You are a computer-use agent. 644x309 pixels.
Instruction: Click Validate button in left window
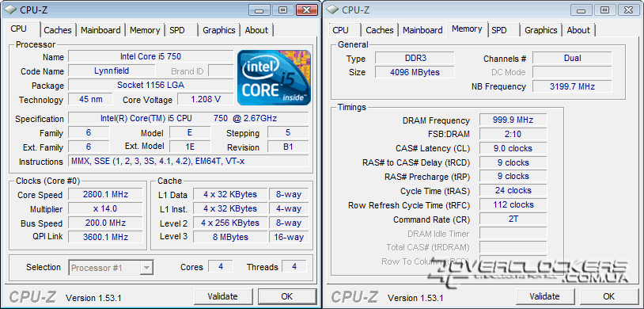pyautogui.click(x=222, y=296)
